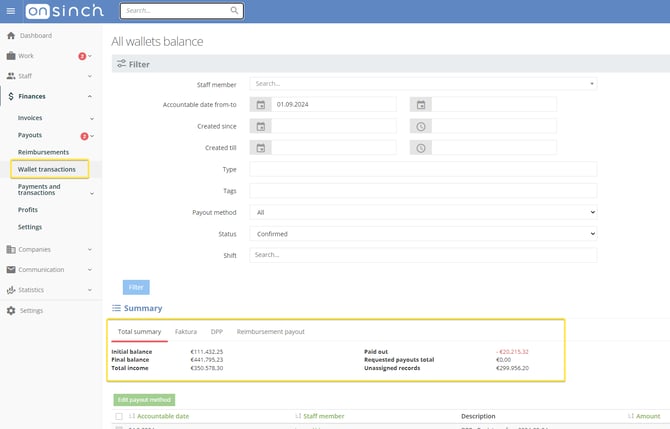Open calendar icon for Accountable date to
The image size is (670, 429).
tap(421, 105)
